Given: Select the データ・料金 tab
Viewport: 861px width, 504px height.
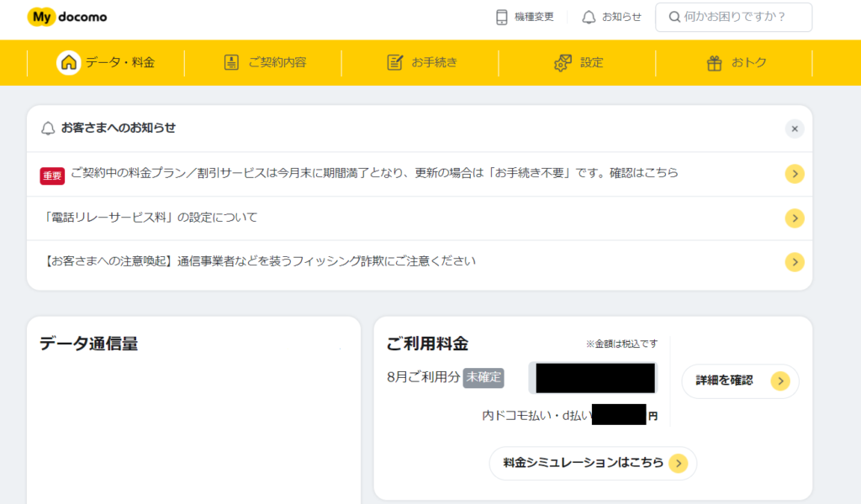Looking at the screenshot, I should coord(106,62).
